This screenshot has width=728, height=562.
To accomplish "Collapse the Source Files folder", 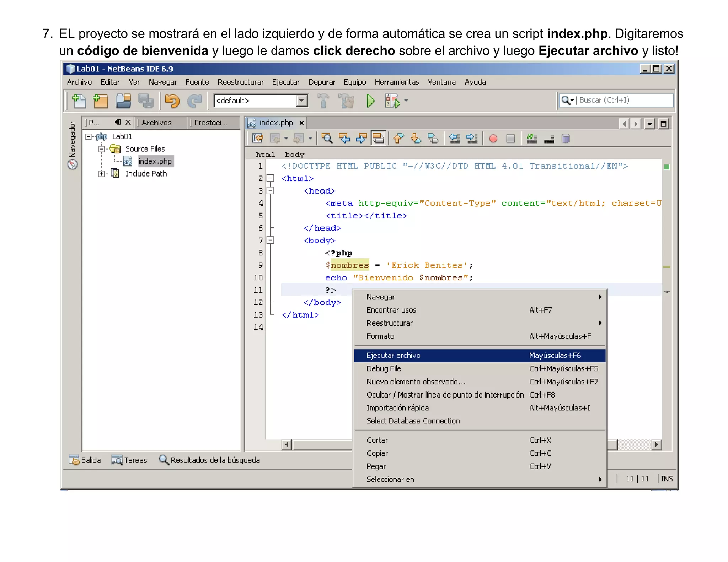I will point(101,149).
